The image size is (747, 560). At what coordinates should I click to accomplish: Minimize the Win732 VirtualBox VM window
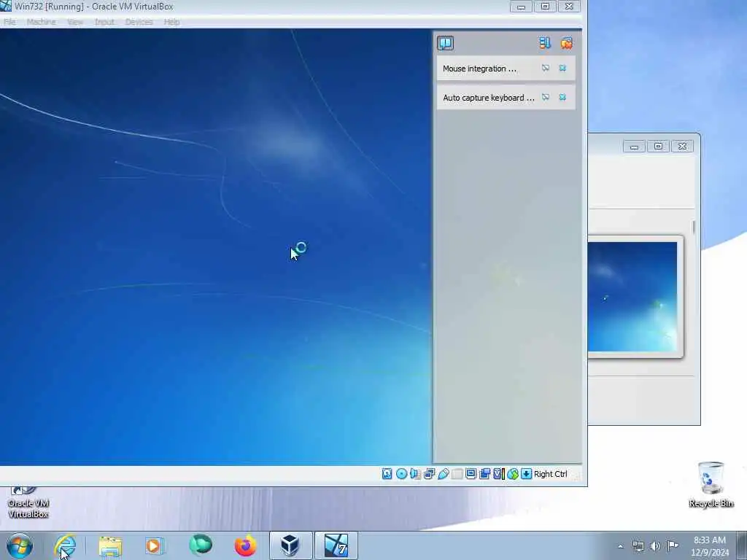tap(521, 6)
